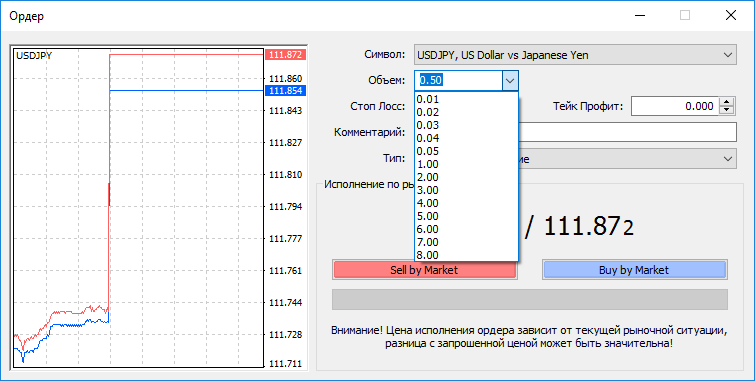The width and height of the screenshot is (755, 381).
Task: Click the large 111.872 ask quote
Action: 589,226
